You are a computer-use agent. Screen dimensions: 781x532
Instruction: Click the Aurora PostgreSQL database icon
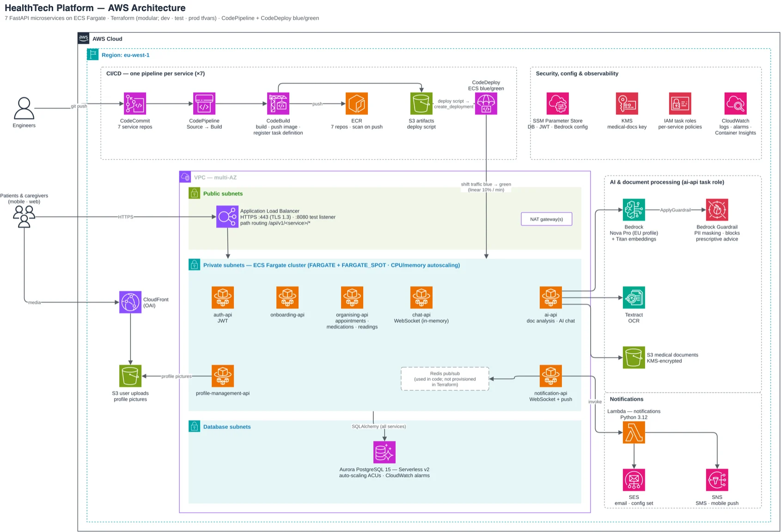click(384, 453)
